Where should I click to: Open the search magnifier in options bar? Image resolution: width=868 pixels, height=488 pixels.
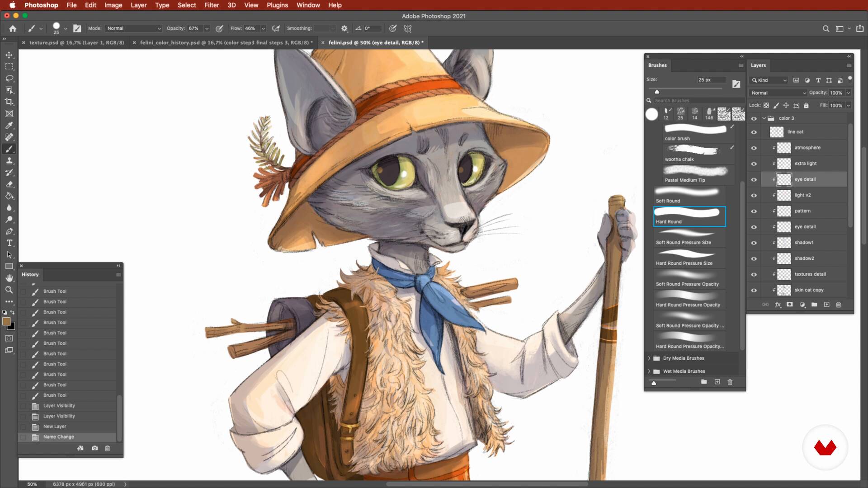pos(826,28)
